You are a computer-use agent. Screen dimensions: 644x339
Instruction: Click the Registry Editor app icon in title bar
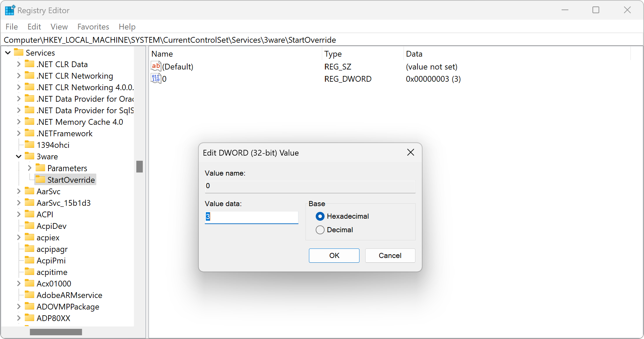10,11
